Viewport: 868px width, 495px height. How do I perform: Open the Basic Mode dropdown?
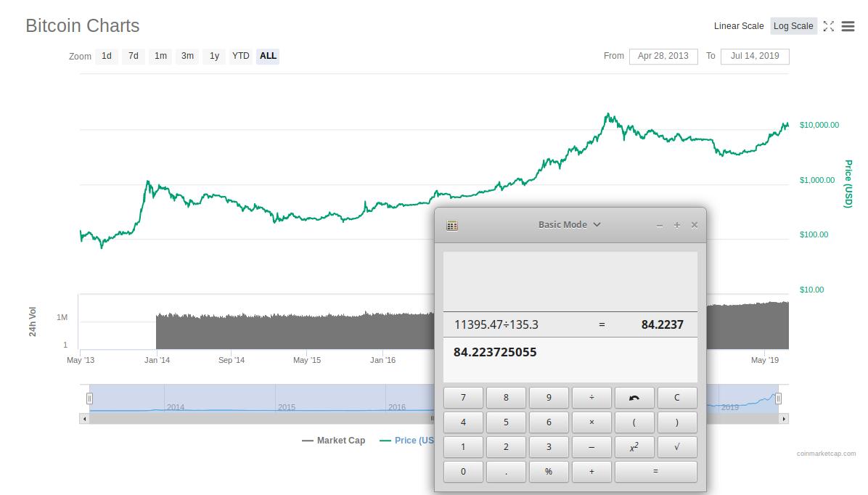click(570, 225)
